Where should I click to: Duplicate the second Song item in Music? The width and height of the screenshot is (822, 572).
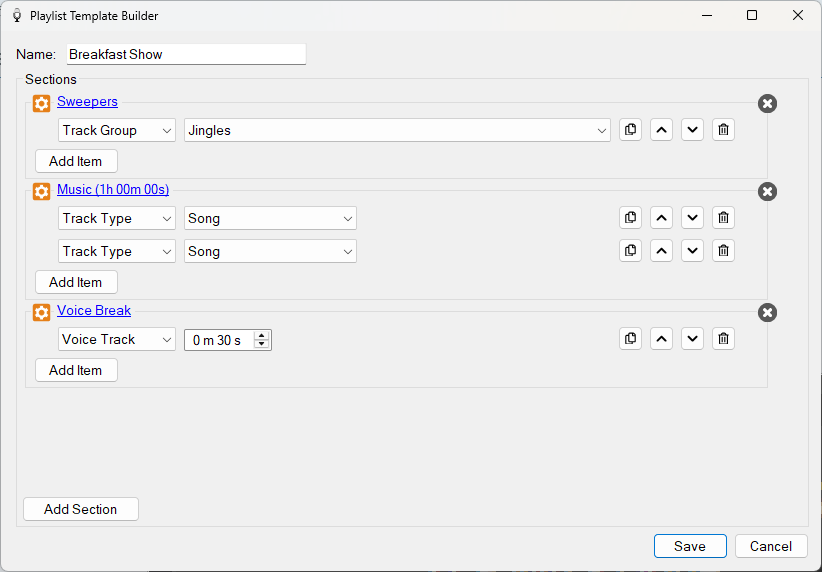tap(630, 251)
